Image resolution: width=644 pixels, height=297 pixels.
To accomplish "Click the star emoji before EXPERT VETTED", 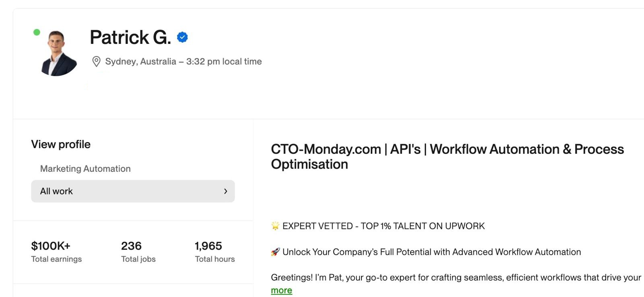I will pyautogui.click(x=275, y=226).
